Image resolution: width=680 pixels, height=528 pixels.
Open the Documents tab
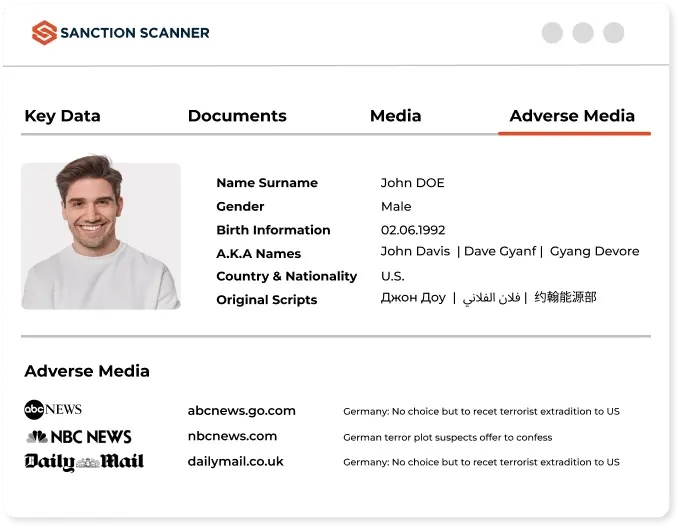tap(237, 116)
